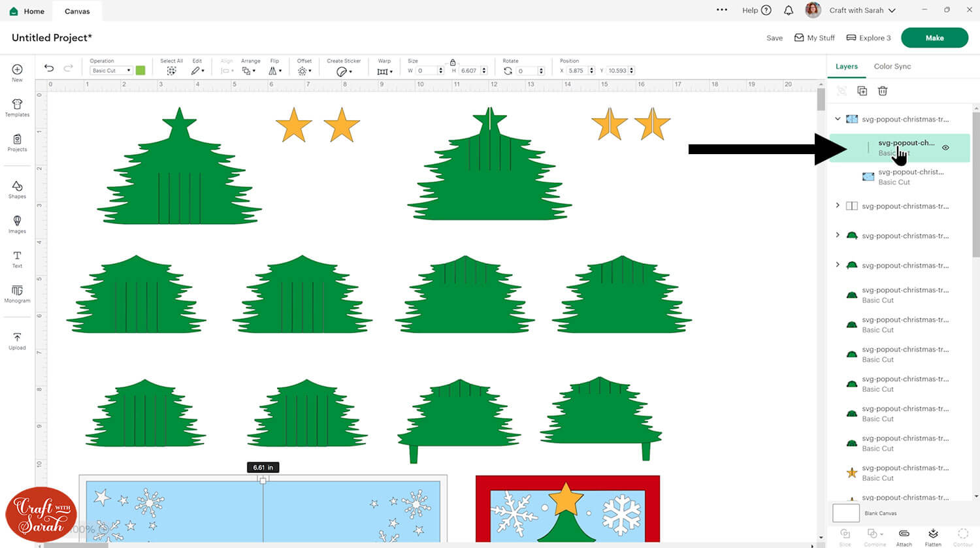
Task: Open the Templates panel
Action: tap(17, 108)
